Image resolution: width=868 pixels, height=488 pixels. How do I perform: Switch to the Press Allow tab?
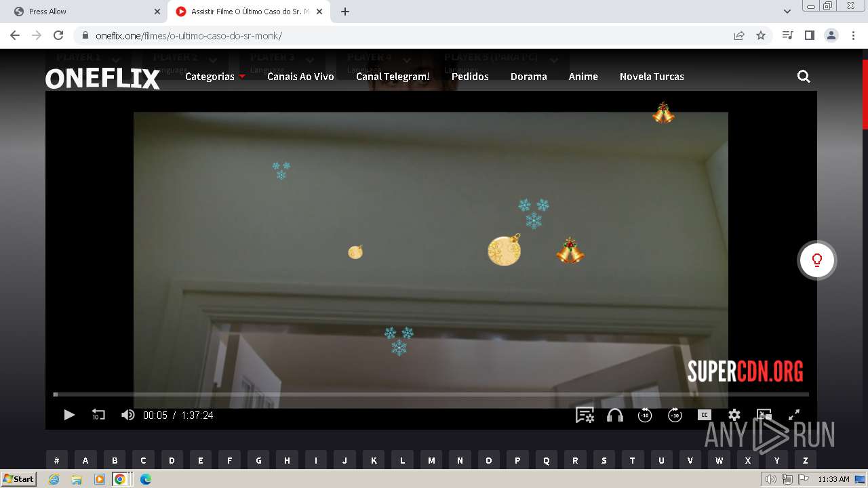(x=85, y=12)
